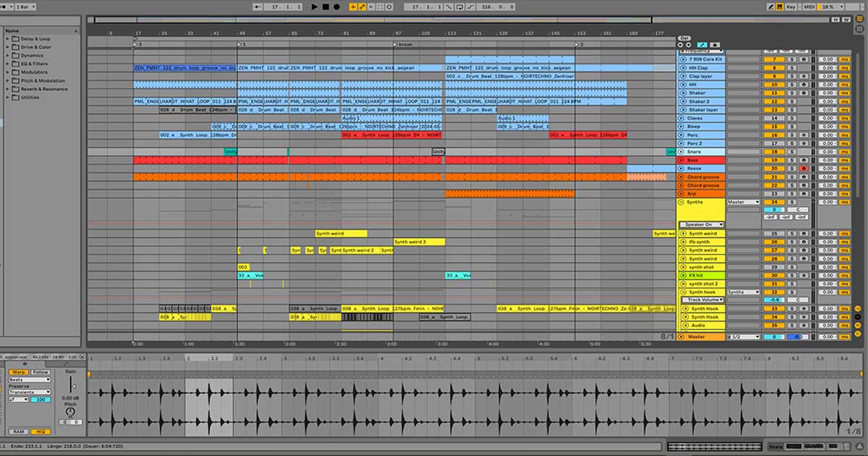Arm the 7 909 Core Kit track

803,59
